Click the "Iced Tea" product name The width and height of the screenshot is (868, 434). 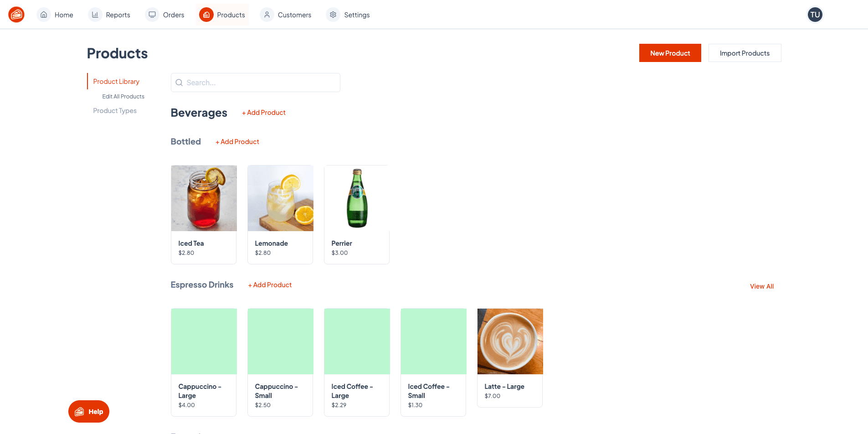click(191, 243)
